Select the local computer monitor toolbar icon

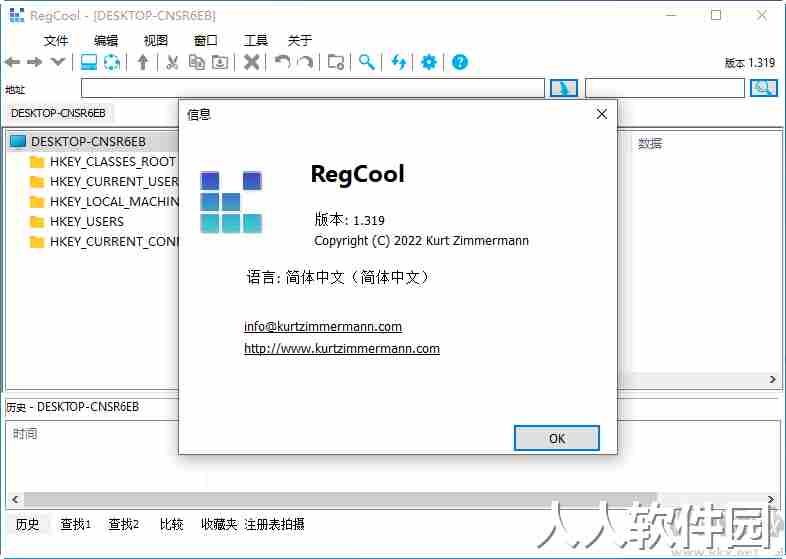click(89, 62)
